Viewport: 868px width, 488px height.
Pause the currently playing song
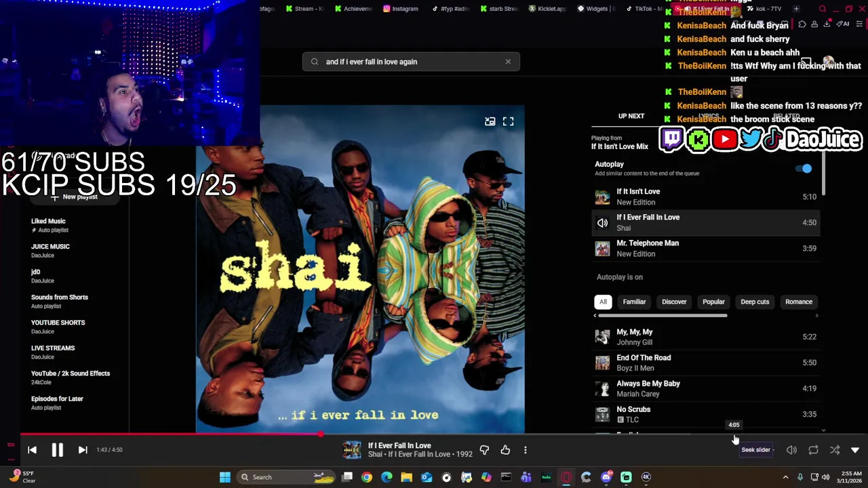click(x=57, y=449)
